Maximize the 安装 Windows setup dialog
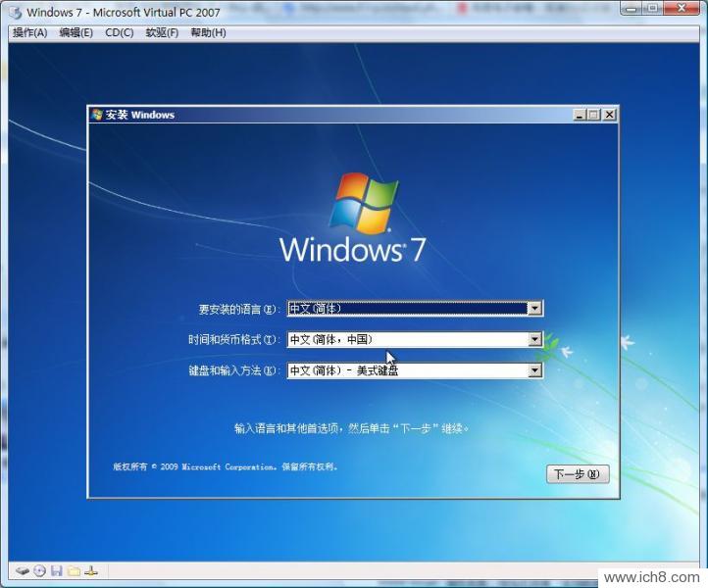This screenshot has width=708, height=588. pyautogui.click(x=594, y=115)
